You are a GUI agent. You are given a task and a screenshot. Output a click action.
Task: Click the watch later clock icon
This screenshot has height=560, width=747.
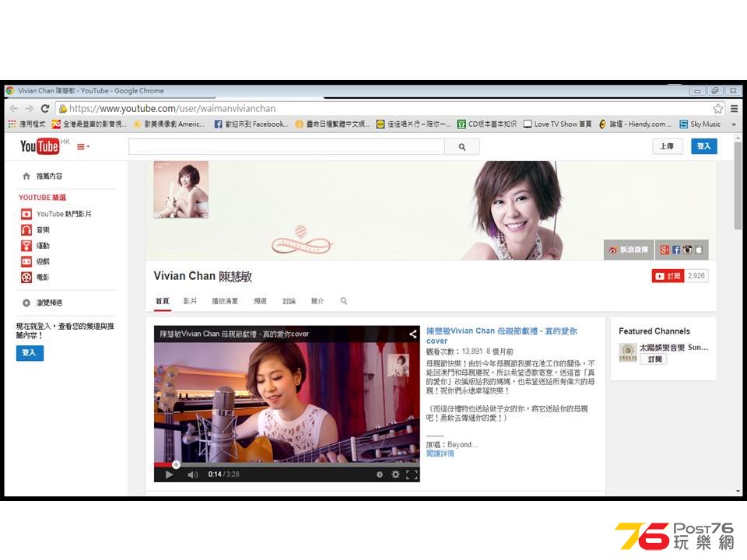tap(379, 474)
